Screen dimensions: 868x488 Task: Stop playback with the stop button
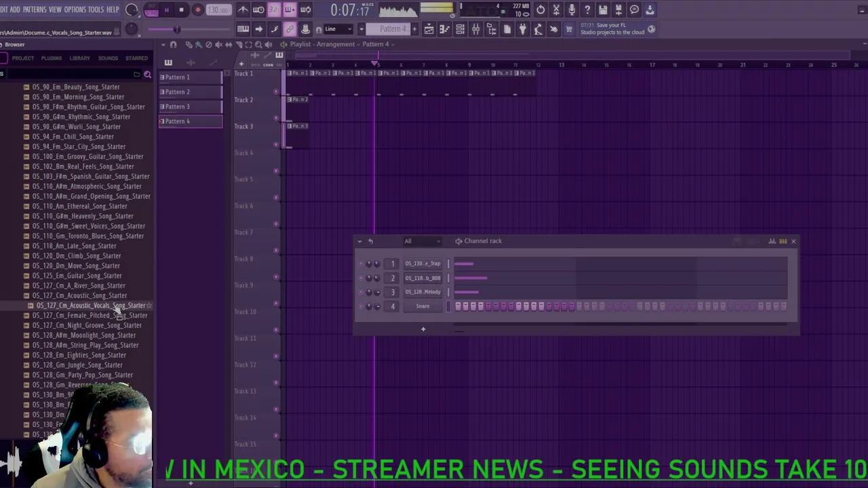point(182,10)
